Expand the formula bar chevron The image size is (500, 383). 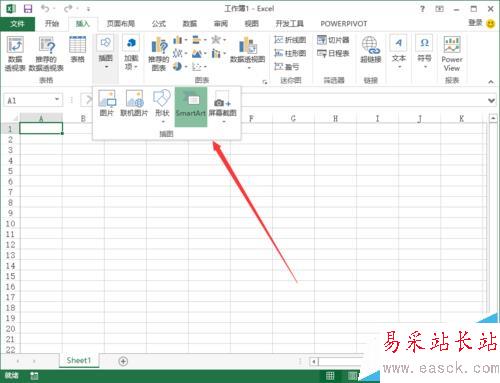(x=491, y=100)
